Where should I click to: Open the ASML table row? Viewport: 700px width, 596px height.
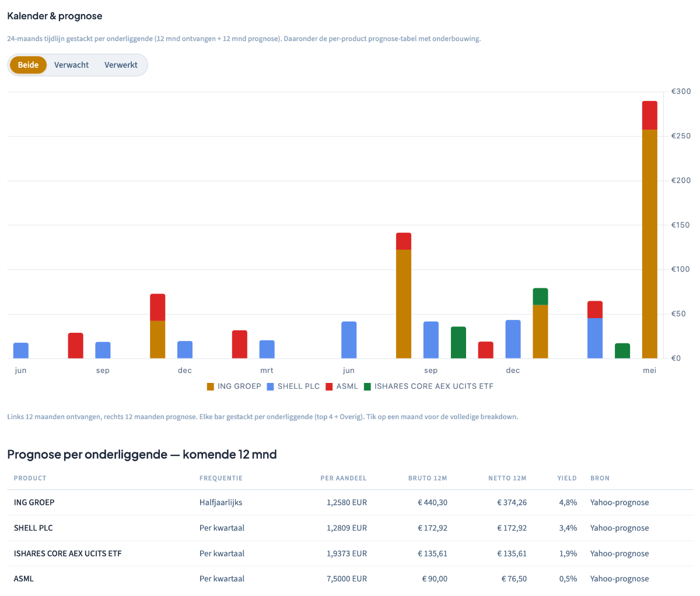[350, 579]
